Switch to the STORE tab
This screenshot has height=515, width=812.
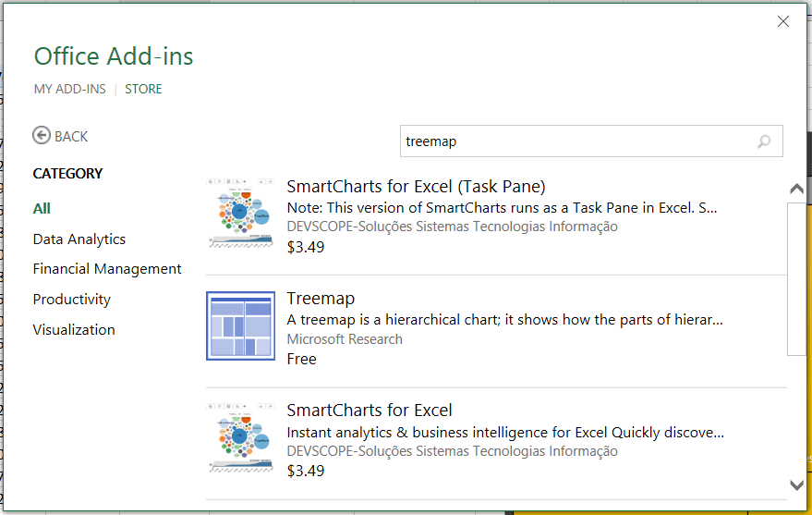143,89
